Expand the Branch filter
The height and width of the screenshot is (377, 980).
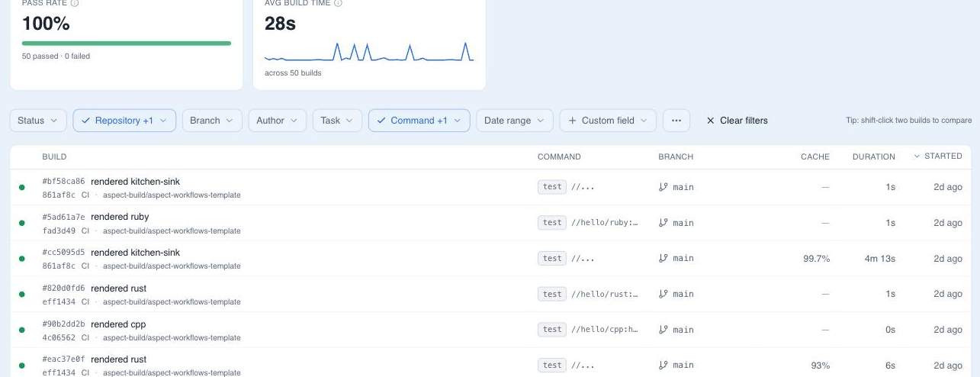tap(212, 121)
